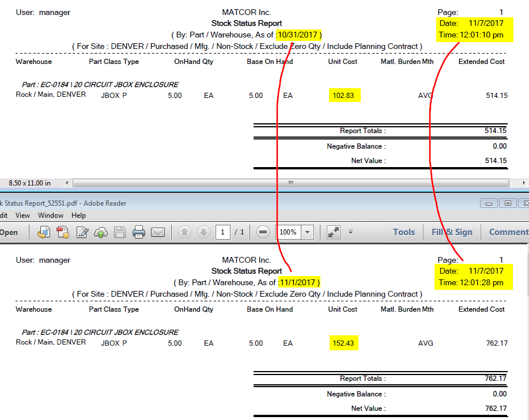Open the View menu
The width and height of the screenshot is (529, 420).
click(x=22, y=215)
